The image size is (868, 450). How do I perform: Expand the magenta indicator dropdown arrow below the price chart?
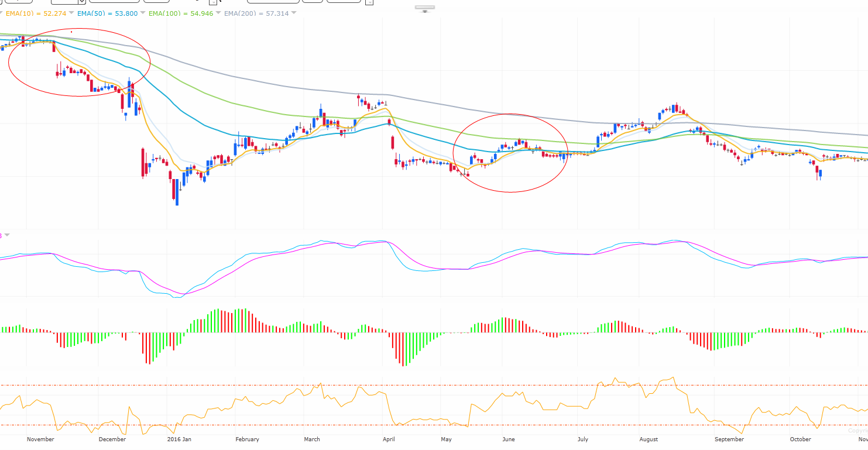7,235
